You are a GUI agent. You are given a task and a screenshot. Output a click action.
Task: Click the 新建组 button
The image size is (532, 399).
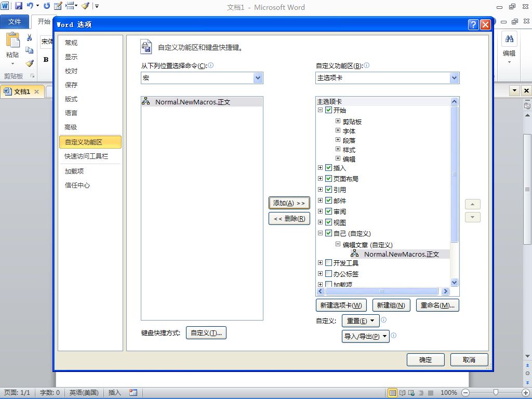(391, 305)
